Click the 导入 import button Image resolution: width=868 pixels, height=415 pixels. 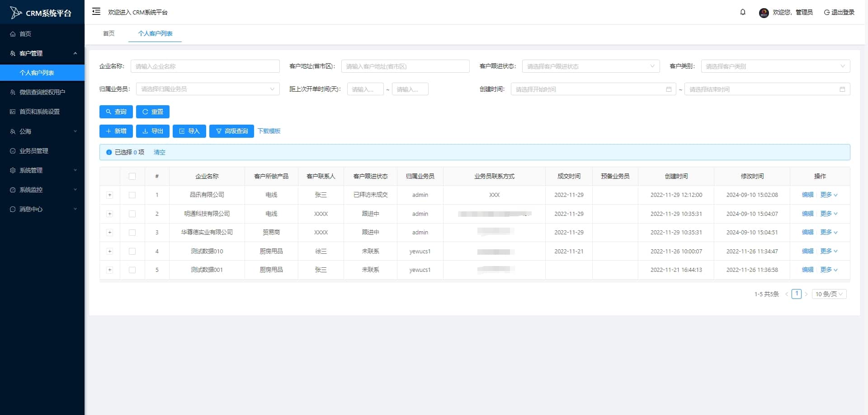click(x=189, y=131)
